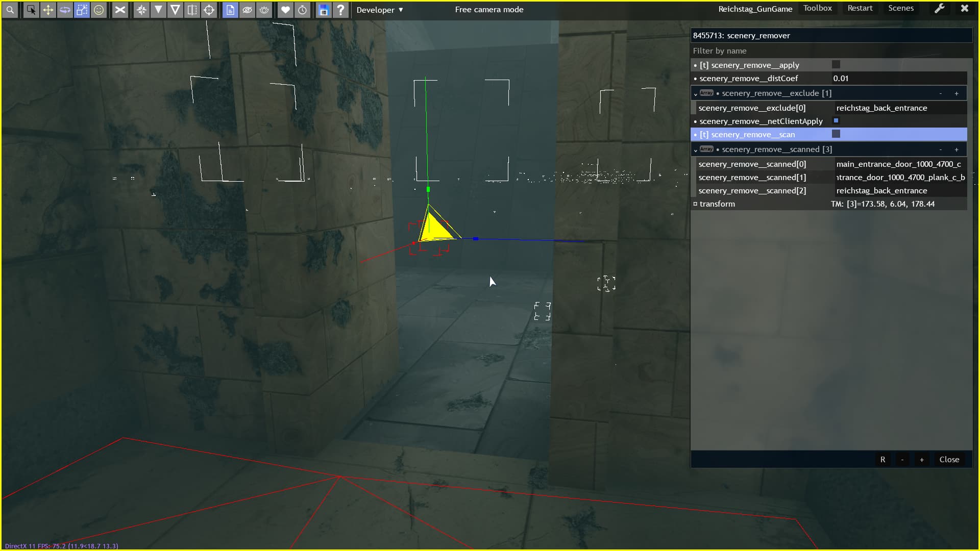
Task: Select the Scale tool
Action: tap(82, 10)
